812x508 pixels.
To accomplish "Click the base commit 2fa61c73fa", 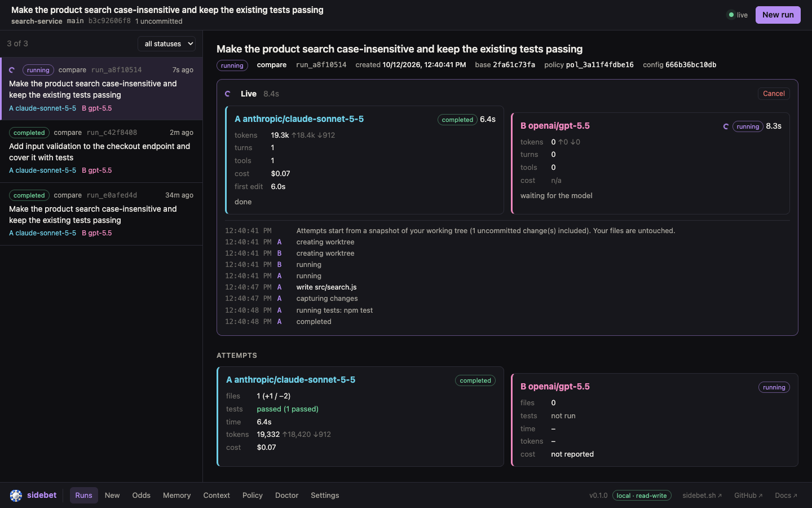I will [514, 65].
